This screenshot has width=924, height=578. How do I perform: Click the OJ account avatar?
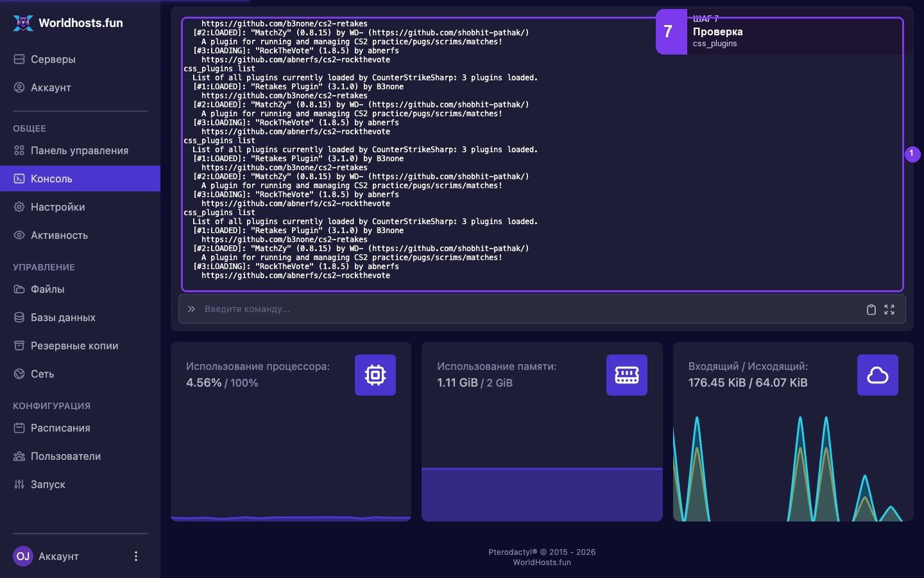click(x=23, y=556)
